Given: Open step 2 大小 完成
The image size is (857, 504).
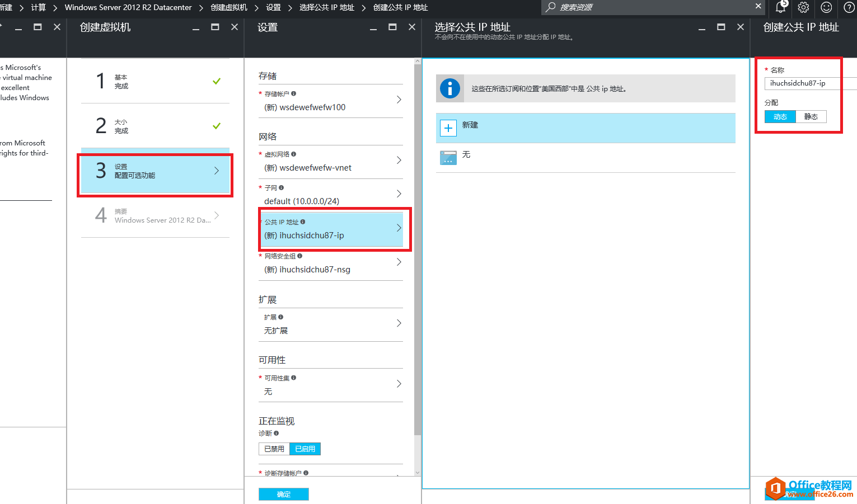Looking at the screenshot, I should coord(155,126).
